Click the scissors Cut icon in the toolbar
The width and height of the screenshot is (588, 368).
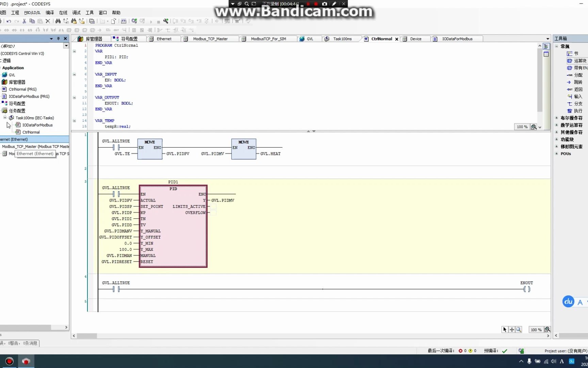[24, 21]
